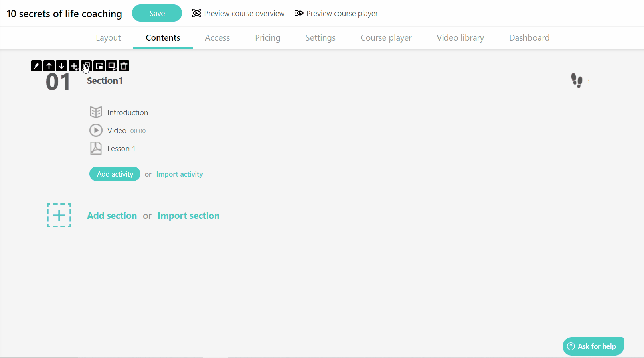The width and height of the screenshot is (644, 358).
Task: Click the Ask for help button
Action: point(593,346)
